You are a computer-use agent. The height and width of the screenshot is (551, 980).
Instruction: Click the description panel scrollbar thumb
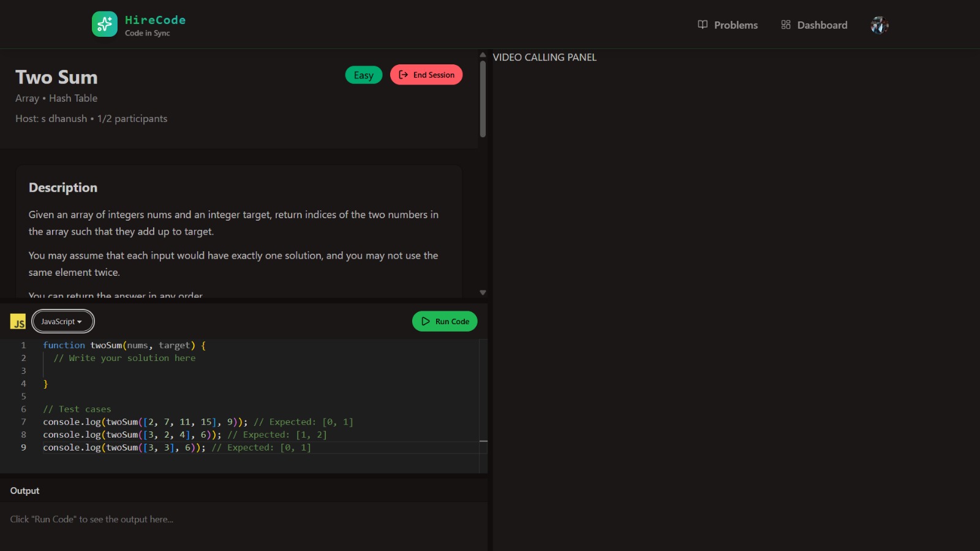[x=483, y=98]
